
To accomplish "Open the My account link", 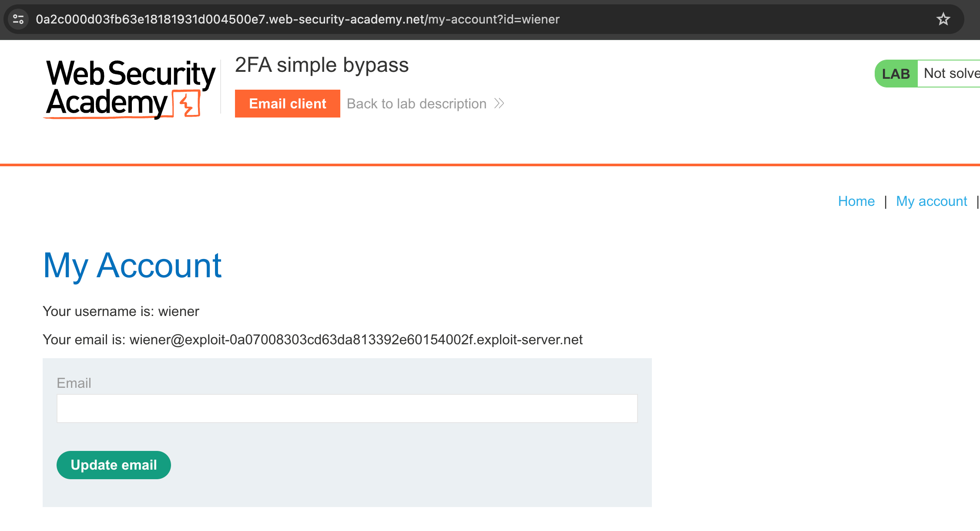I will tap(931, 201).
